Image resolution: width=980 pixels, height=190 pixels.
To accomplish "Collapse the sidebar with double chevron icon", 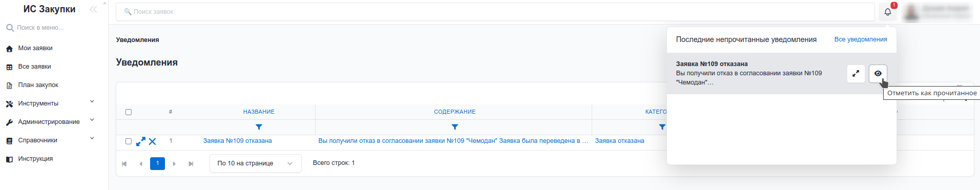I will 93,9.
